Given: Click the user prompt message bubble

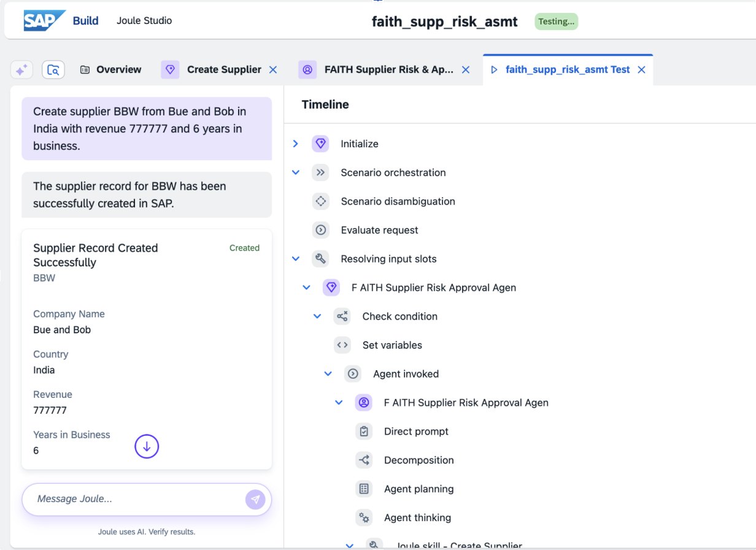Looking at the screenshot, I should pyautogui.click(x=147, y=129).
